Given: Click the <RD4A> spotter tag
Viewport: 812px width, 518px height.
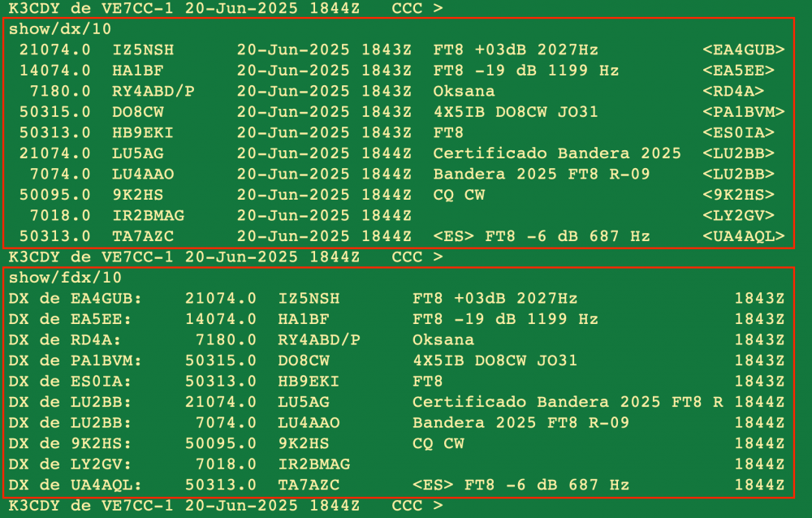Looking at the screenshot, I should click(733, 91).
